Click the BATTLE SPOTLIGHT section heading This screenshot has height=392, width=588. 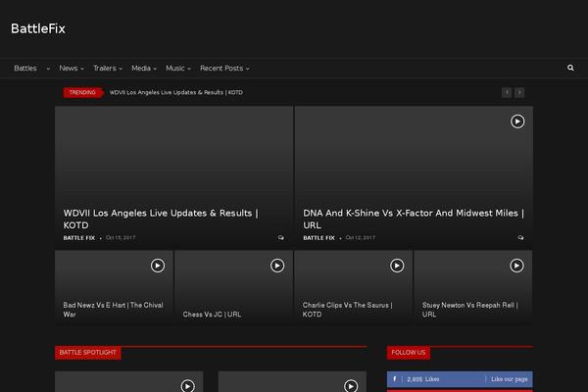tap(88, 353)
